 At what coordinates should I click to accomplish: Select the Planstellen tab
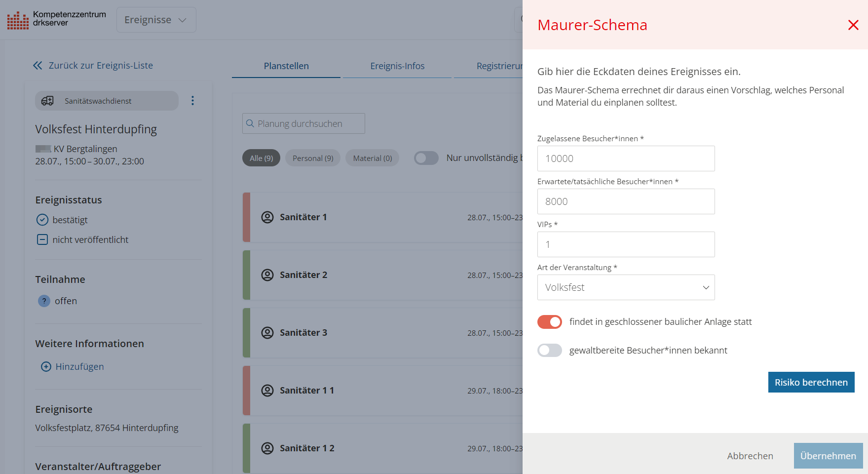(286, 66)
